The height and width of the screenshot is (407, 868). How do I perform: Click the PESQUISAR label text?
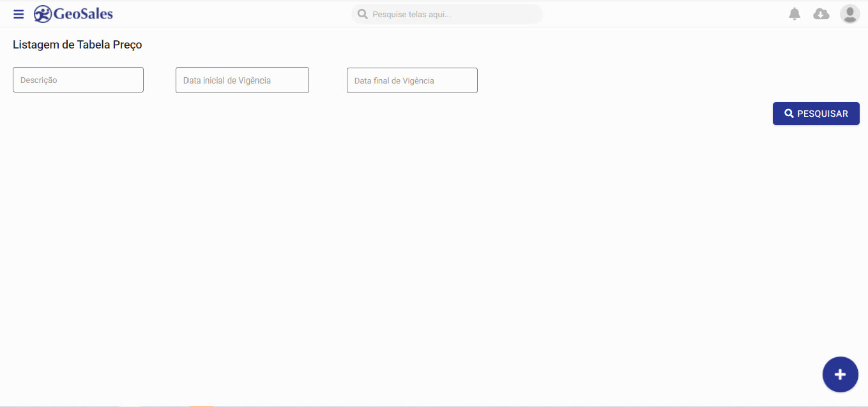[x=823, y=114]
